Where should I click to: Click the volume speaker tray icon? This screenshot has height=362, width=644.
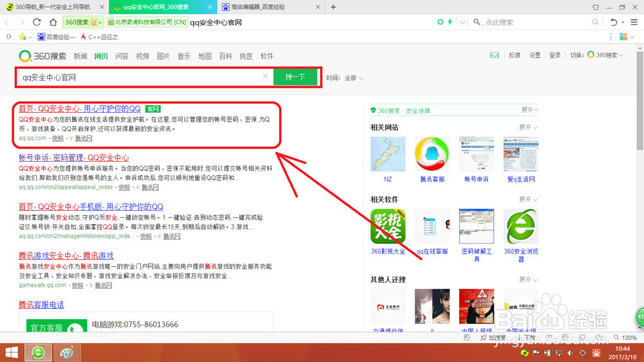570,353
